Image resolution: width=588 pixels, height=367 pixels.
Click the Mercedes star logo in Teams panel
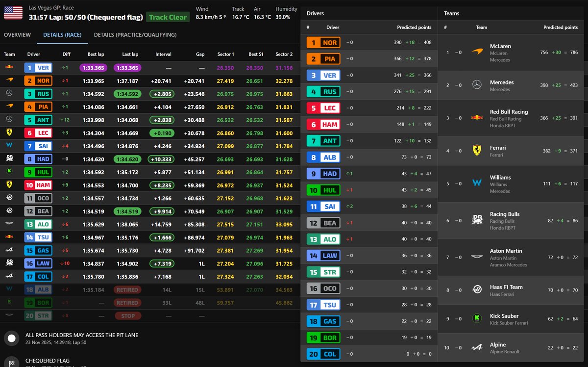[477, 85]
